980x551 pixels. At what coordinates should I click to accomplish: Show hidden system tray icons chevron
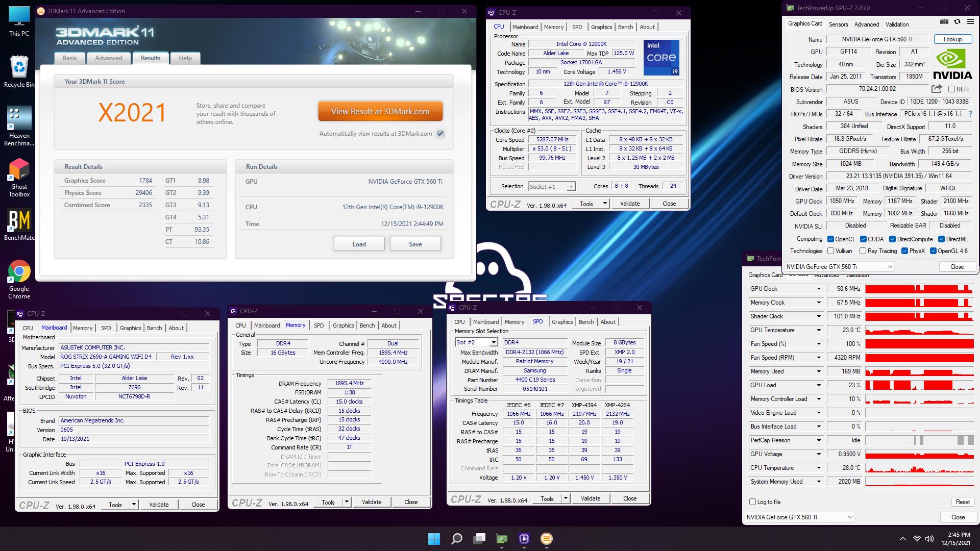click(902, 539)
